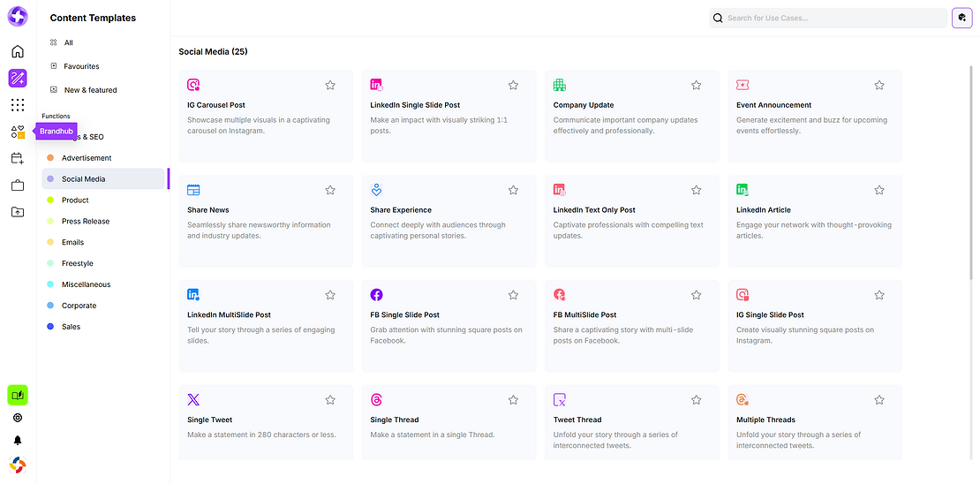Click the purple-bordered button beside search bar

pos(961,19)
